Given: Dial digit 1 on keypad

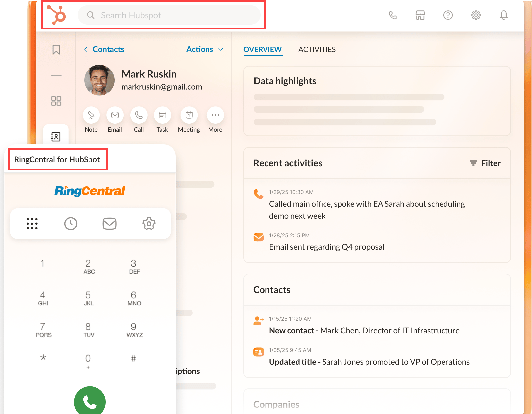Looking at the screenshot, I should tap(42, 264).
